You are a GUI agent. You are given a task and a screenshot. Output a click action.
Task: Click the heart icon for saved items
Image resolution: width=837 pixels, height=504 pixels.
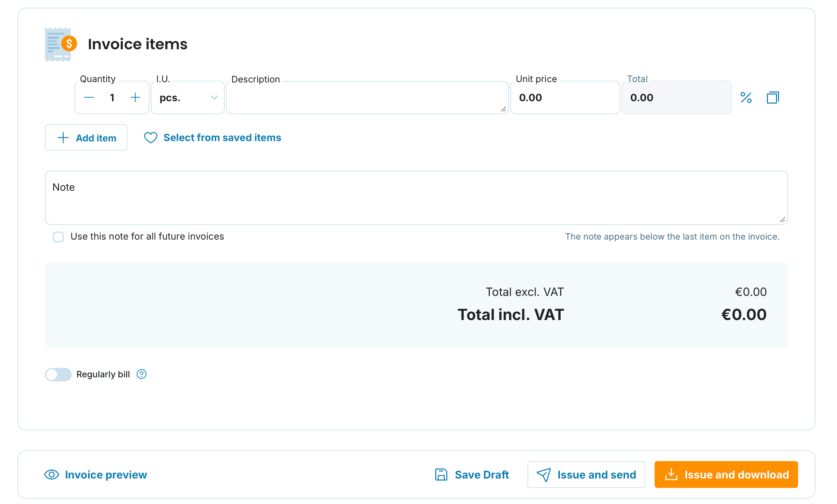pyautogui.click(x=151, y=138)
